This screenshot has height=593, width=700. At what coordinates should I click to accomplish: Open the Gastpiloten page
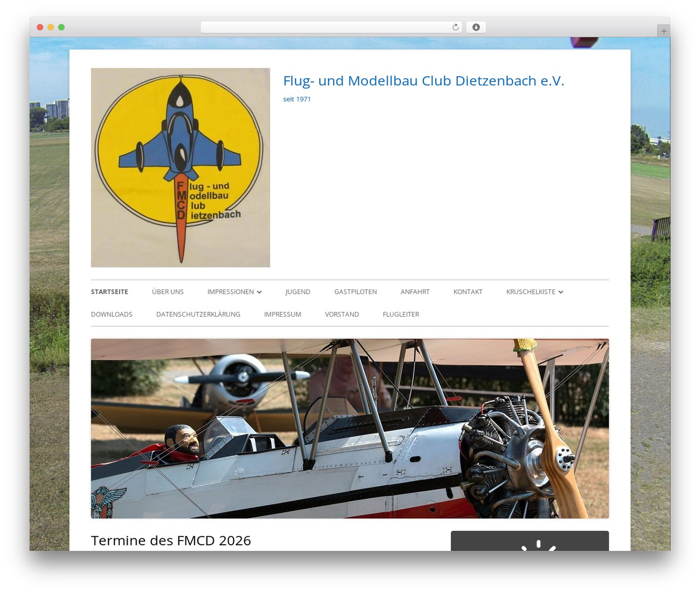[355, 292]
